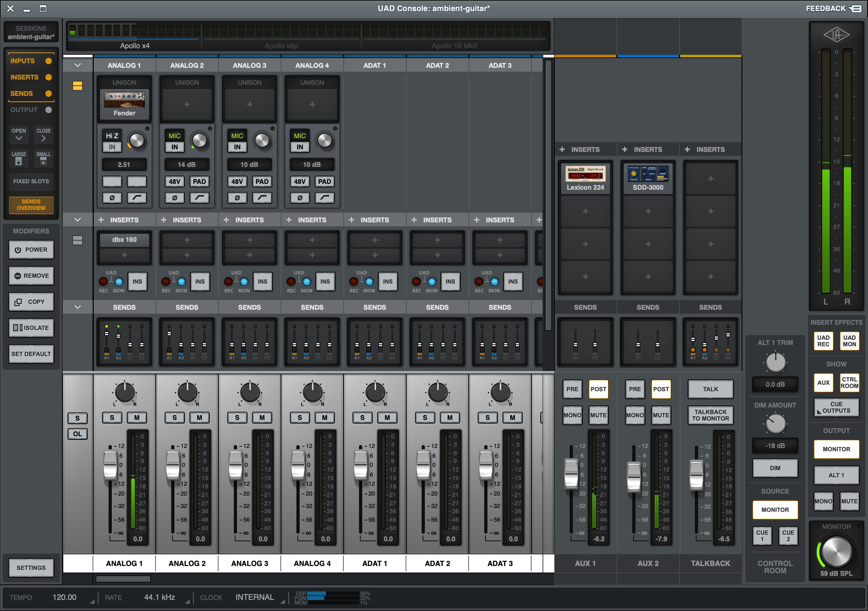Open the SETTINGS window
The image size is (868, 611).
tap(31, 568)
